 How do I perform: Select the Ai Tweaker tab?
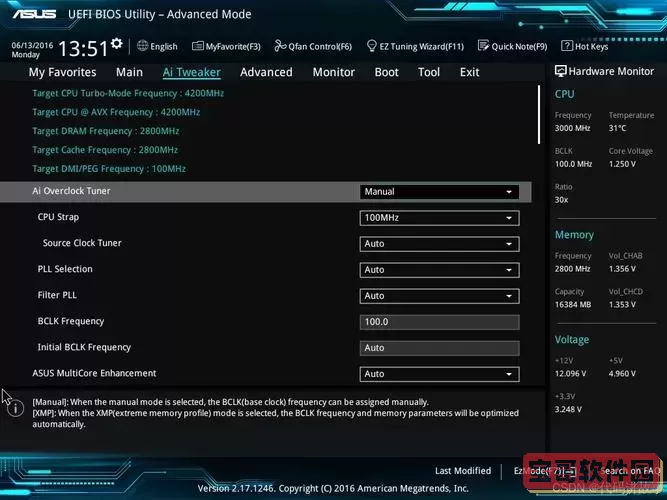pyautogui.click(x=191, y=72)
